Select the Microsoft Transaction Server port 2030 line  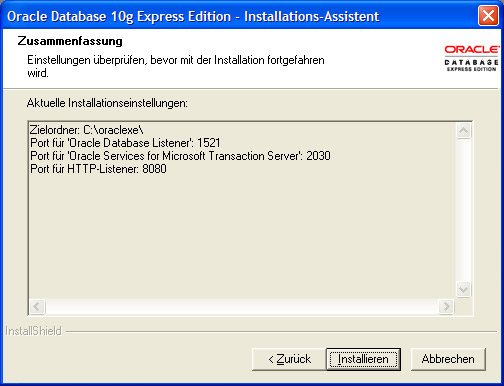click(x=180, y=156)
